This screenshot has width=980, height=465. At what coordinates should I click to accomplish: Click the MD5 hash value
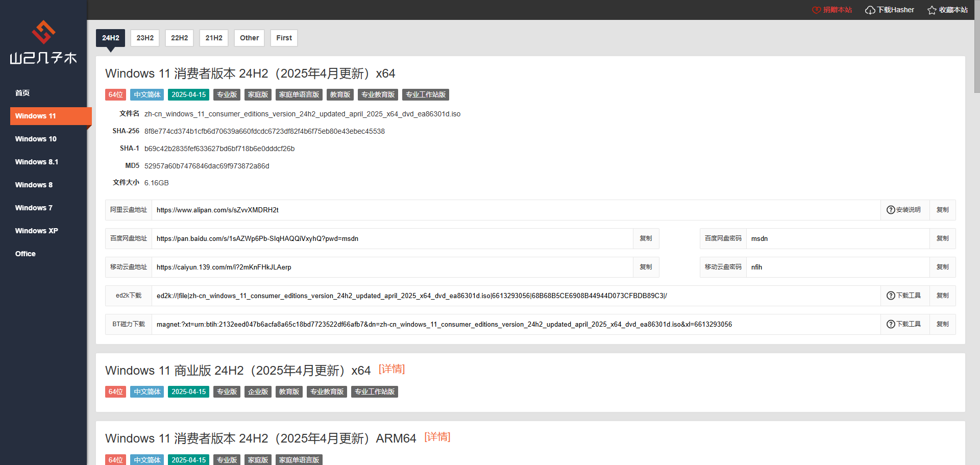pos(207,166)
